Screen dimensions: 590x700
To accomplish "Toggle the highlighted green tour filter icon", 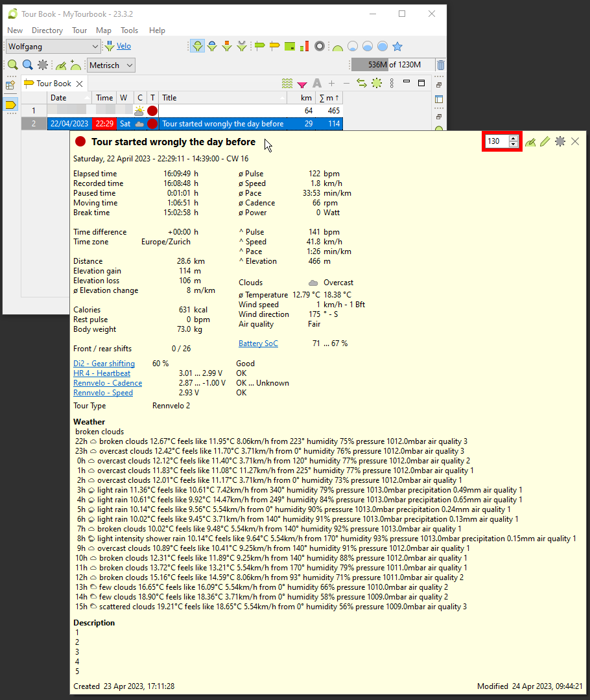I will [x=197, y=46].
